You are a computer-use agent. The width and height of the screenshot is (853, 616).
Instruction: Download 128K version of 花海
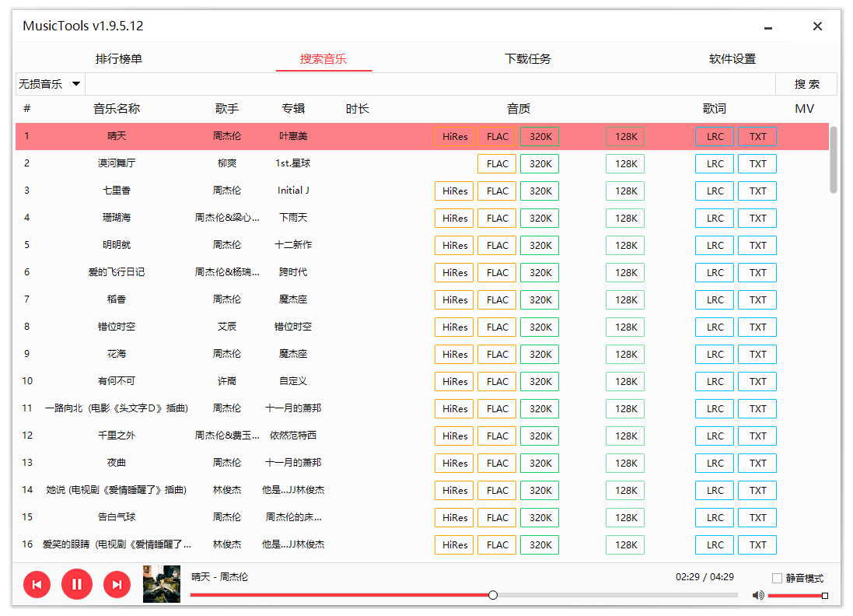[x=626, y=355]
